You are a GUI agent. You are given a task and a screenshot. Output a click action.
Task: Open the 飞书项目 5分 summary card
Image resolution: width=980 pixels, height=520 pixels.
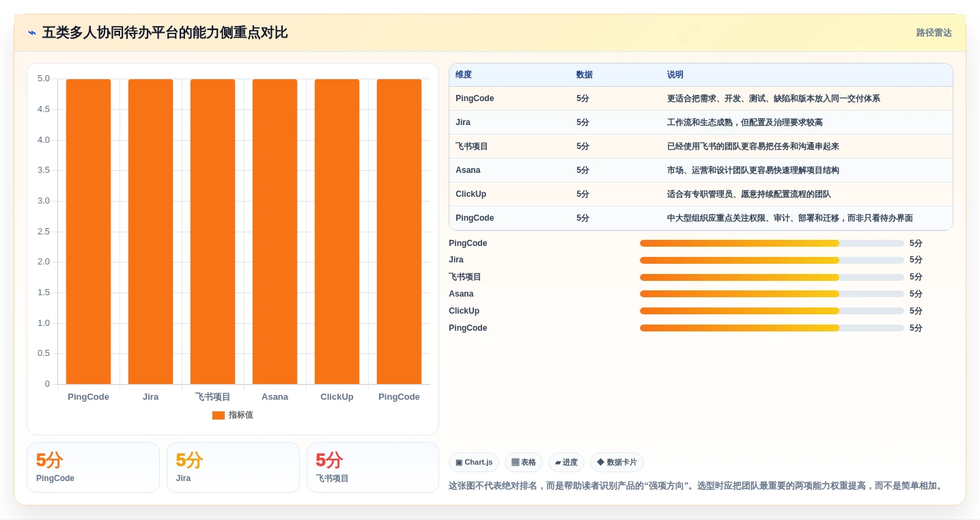pos(373,467)
